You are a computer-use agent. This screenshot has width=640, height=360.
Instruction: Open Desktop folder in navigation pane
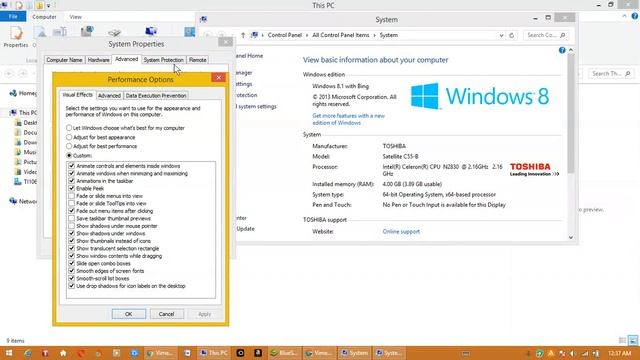pyautogui.click(x=26, y=122)
